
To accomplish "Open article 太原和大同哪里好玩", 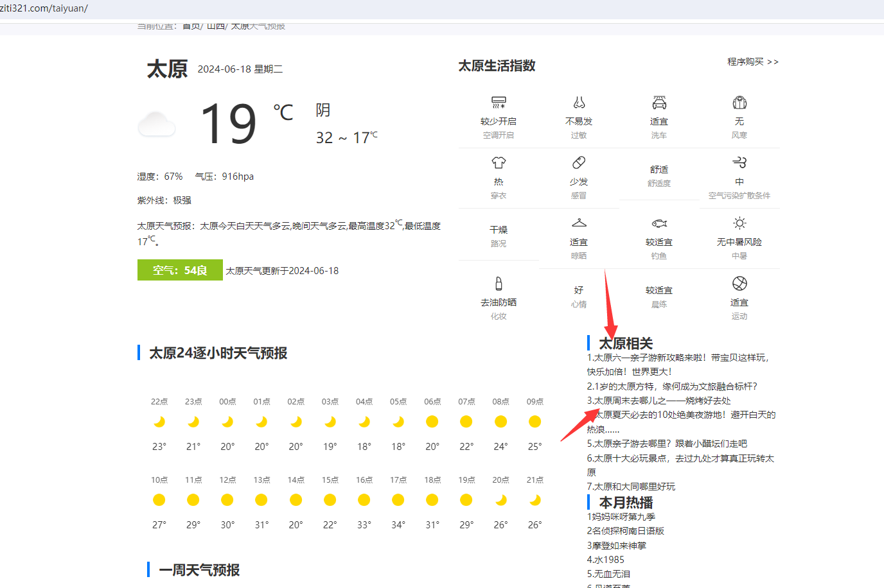I will pos(631,487).
